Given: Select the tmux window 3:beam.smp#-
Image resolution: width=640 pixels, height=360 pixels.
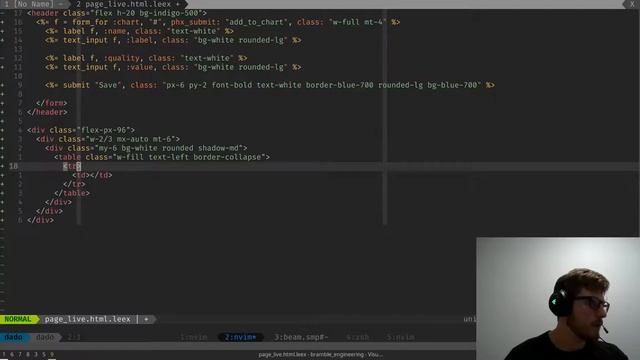Looking at the screenshot, I should pyautogui.click(x=301, y=337).
